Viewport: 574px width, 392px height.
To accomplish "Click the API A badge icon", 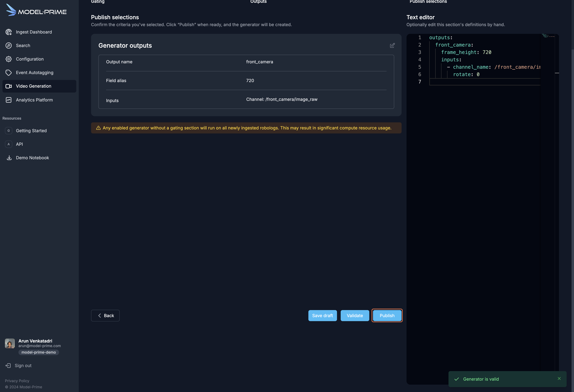I will coord(9,144).
